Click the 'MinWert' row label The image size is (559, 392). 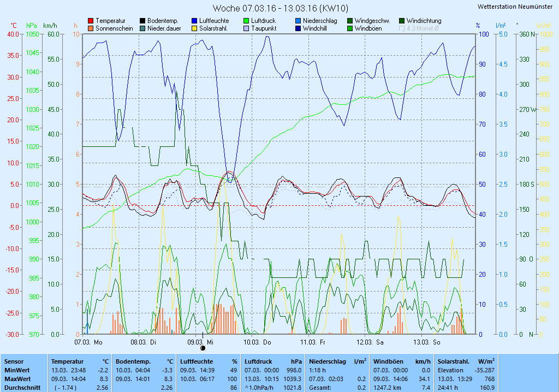coord(17,370)
